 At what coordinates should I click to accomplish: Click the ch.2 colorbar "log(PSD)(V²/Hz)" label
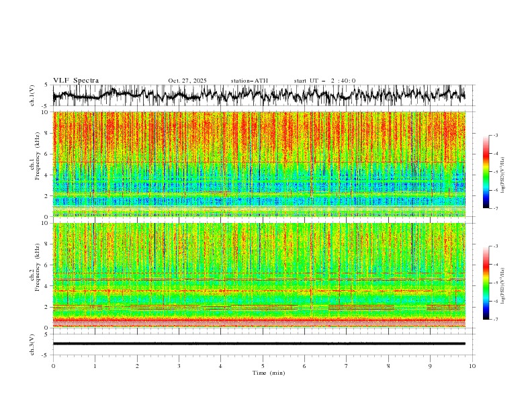click(502, 285)
